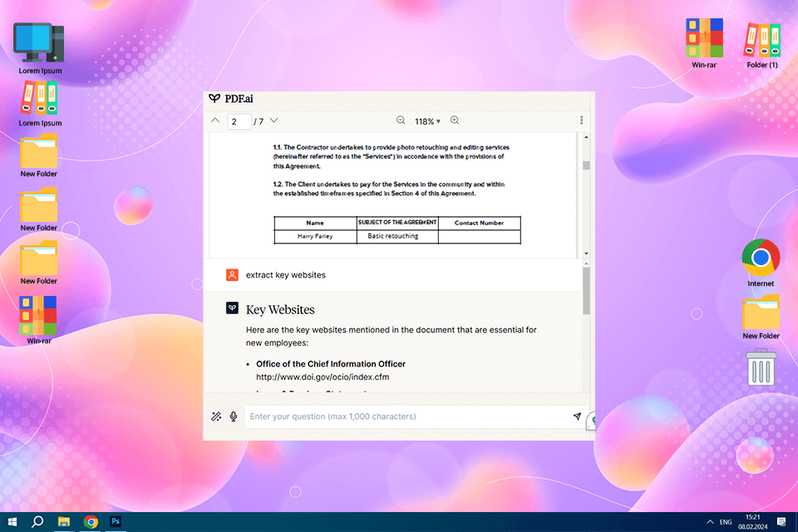The image size is (798, 532).
Task: Click the page number input field
Action: click(239, 121)
